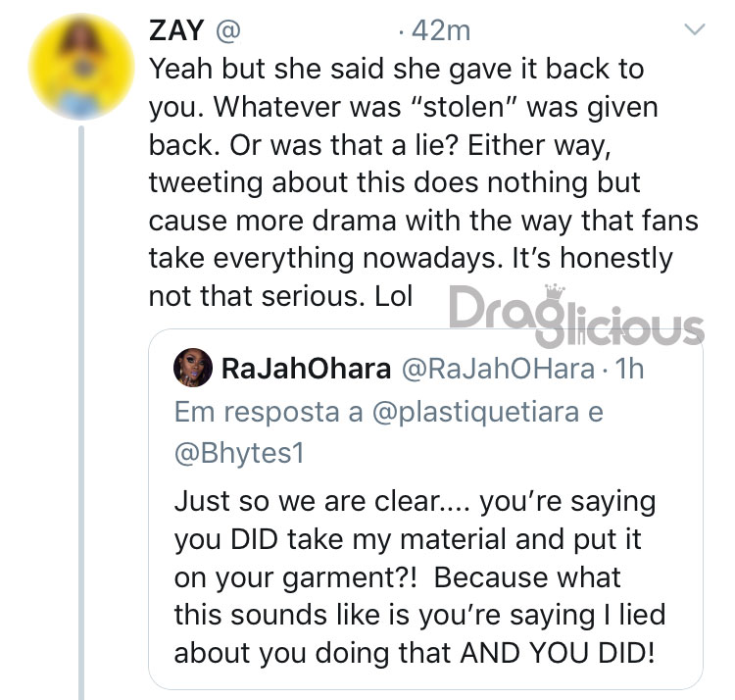Open RaJahOhara's small avatar in quoted tweet
735x700 pixels.
click(x=193, y=367)
